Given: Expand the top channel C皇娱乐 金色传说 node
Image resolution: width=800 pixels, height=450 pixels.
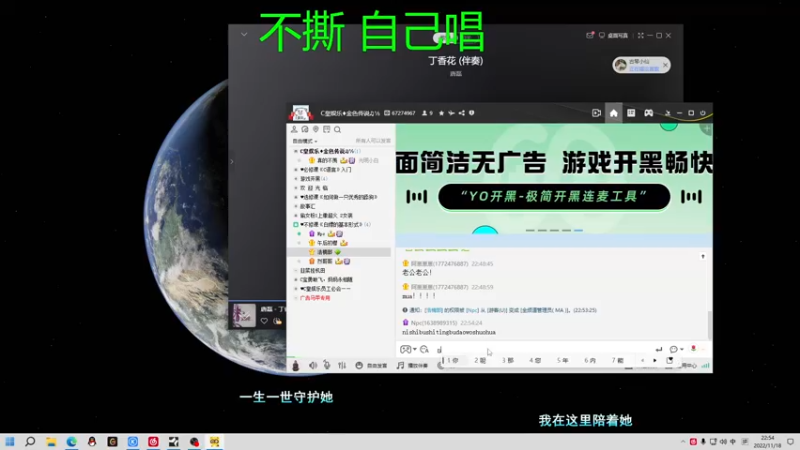Looking at the screenshot, I should point(295,152).
